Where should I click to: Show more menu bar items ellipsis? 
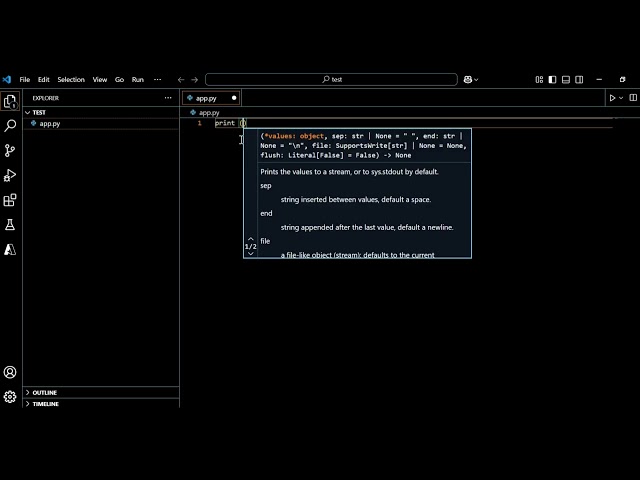pyautogui.click(x=158, y=80)
